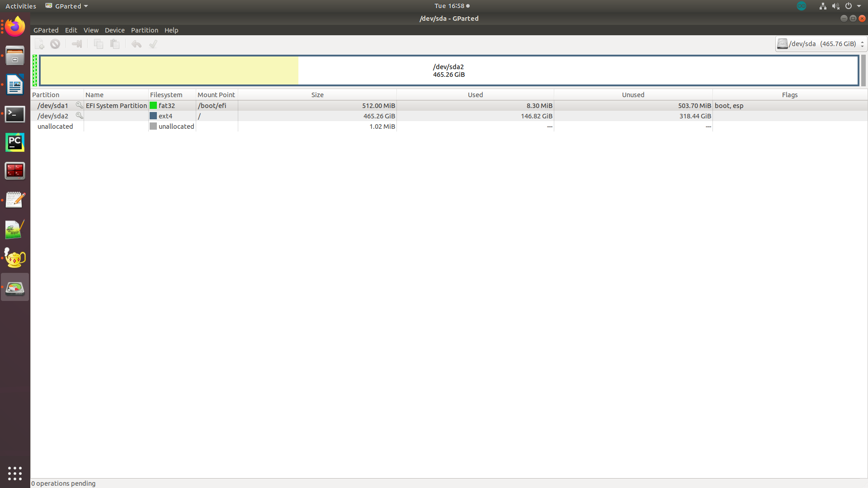Screen dimensions: 868x488
Task: Click the Copy Partition icon
Action: [98, 44]
